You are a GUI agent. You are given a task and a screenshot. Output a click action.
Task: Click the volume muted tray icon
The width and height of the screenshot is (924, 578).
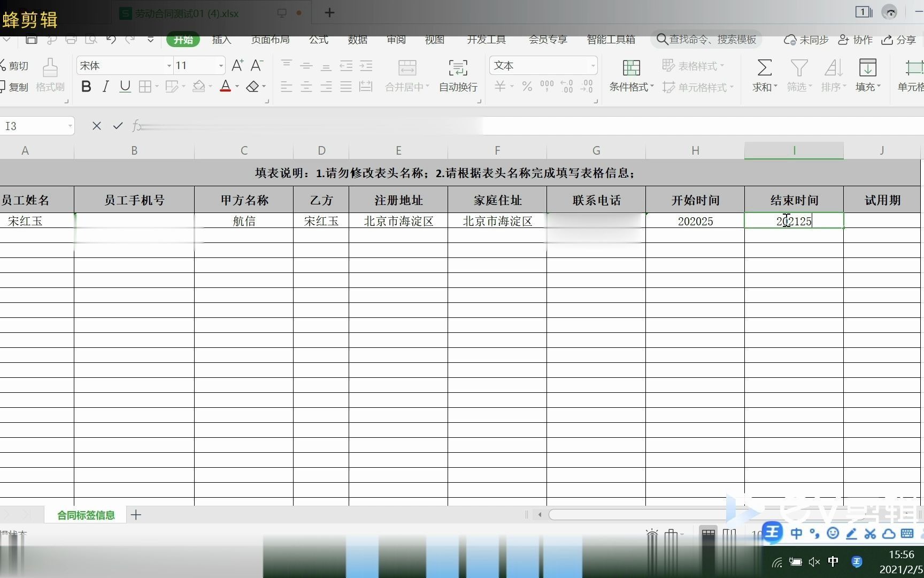coord(814,561)
